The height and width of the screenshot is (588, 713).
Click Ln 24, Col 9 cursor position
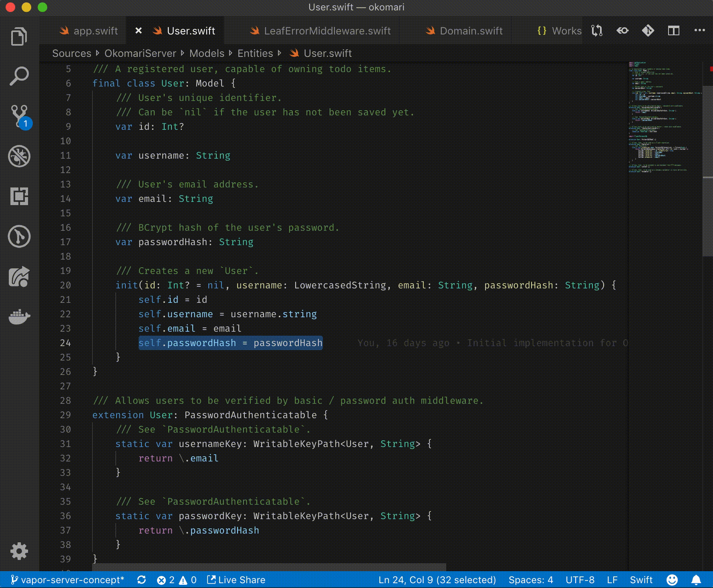pos(437,580)
